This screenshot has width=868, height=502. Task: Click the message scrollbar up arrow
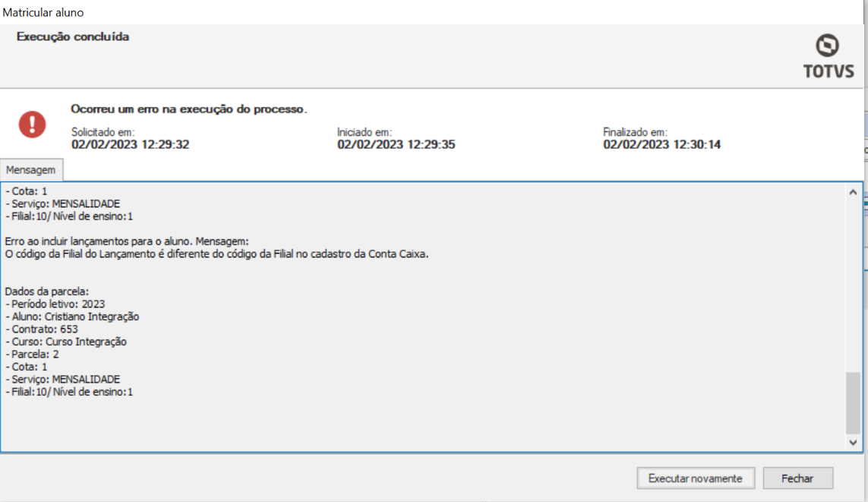(x=853, y=192)
